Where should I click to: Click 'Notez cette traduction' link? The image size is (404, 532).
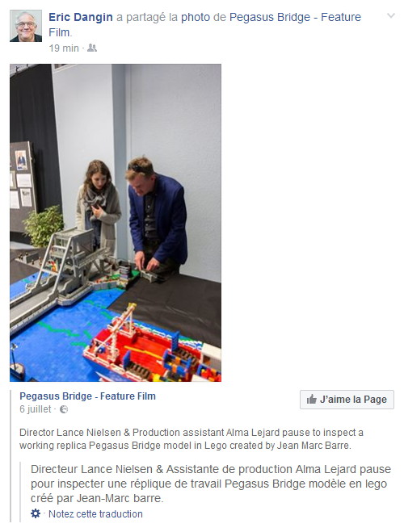coord(95,514)
